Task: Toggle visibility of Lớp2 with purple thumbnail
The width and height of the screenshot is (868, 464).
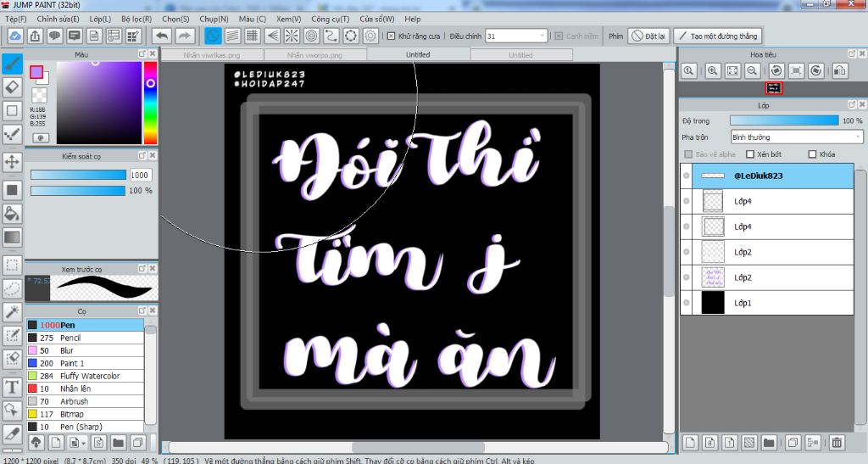Action: pyautogui.click(x=687, y=277)
